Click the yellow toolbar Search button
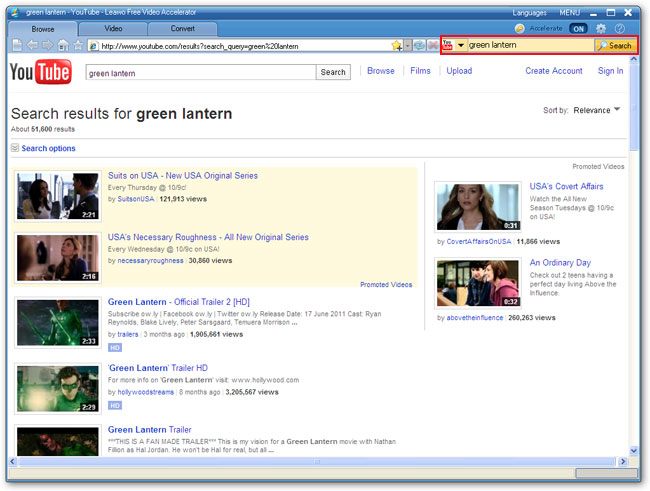The height and width of the screenshot is (491, 650). click(616, 46)
